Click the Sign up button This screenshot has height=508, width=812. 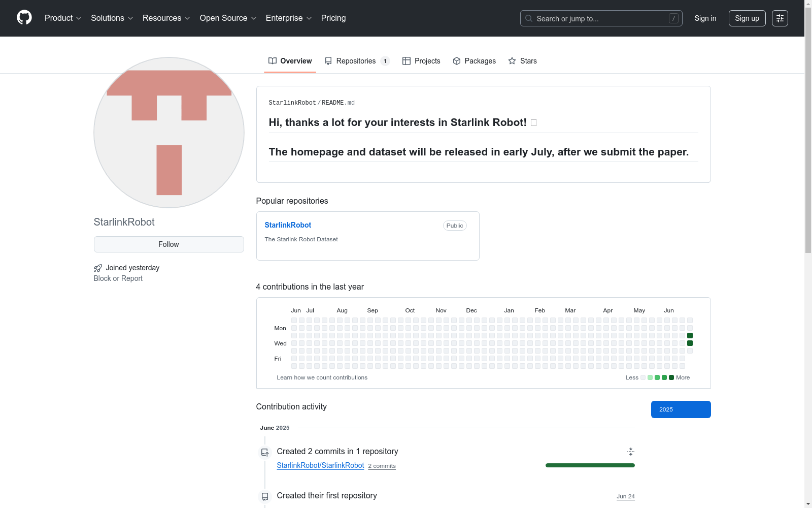(x=747, y=18)
